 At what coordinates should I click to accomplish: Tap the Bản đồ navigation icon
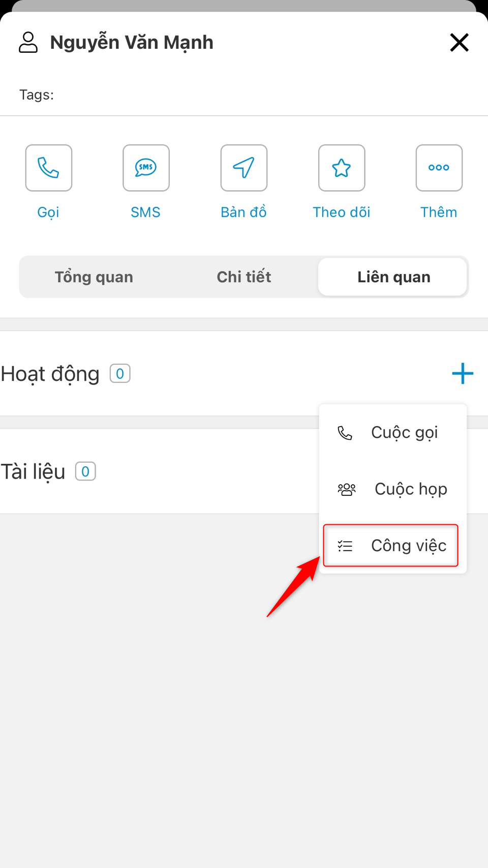[x=244, y=168]
